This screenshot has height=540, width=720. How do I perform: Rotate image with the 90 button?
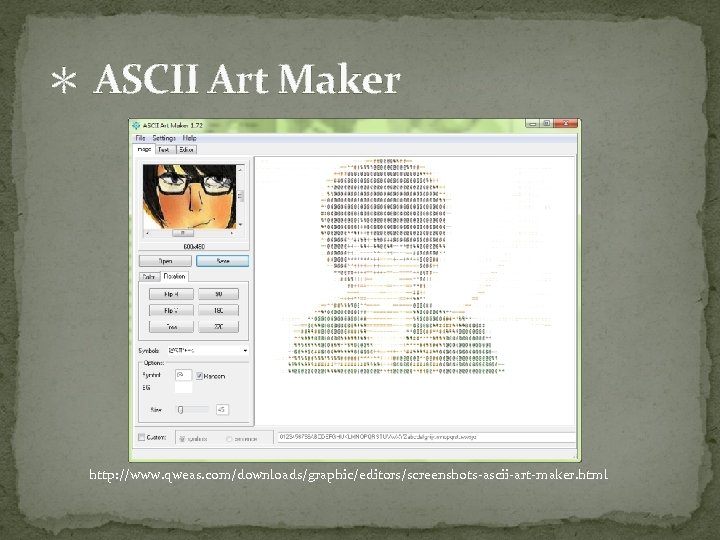[x=219, y=294]
